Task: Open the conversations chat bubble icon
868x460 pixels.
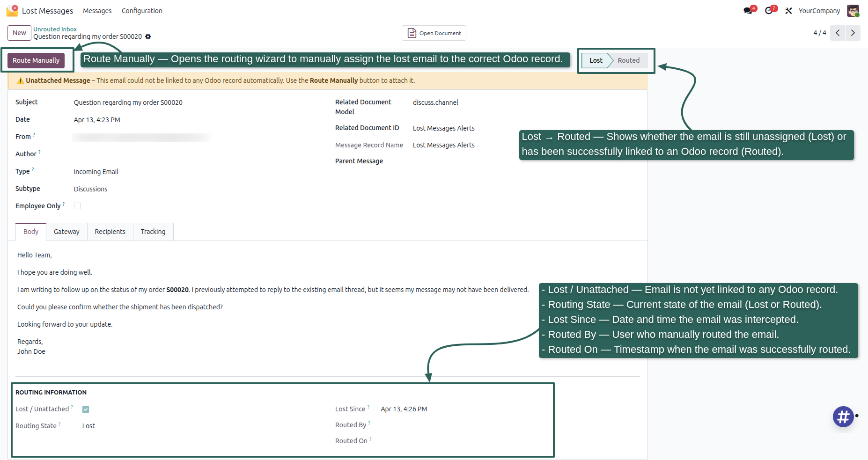Action: (748, 10)
